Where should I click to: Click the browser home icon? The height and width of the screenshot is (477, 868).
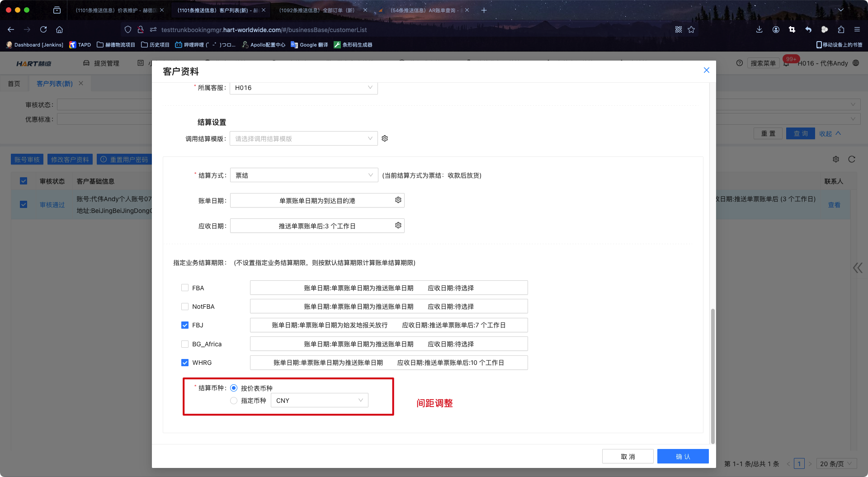[59, 29]
